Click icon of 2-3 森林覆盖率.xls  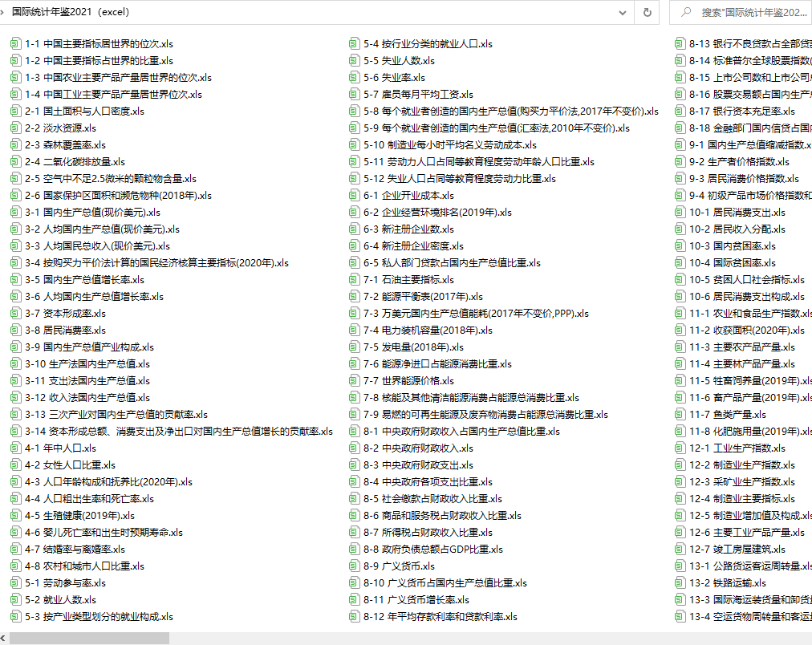15,145
